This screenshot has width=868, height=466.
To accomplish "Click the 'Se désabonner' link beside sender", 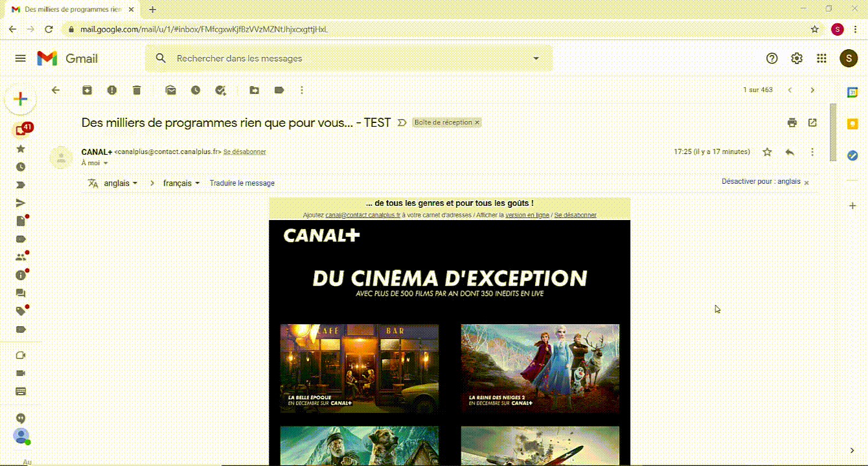I will click(244, 152).
